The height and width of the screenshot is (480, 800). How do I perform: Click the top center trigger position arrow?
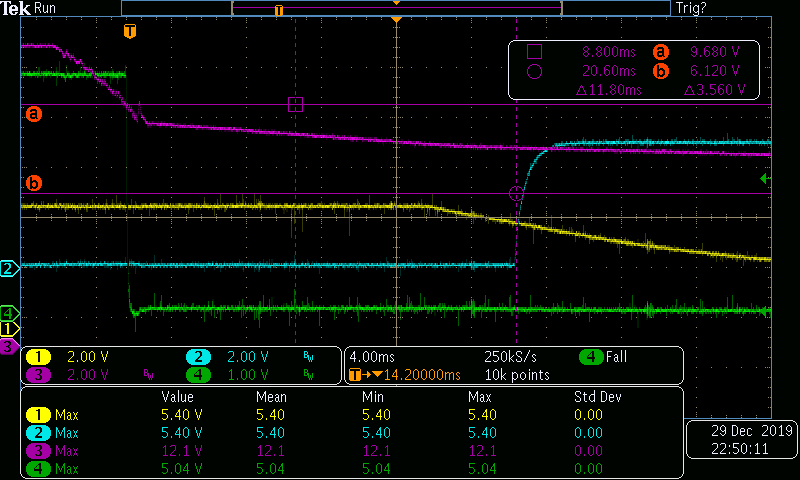(396, 19)
